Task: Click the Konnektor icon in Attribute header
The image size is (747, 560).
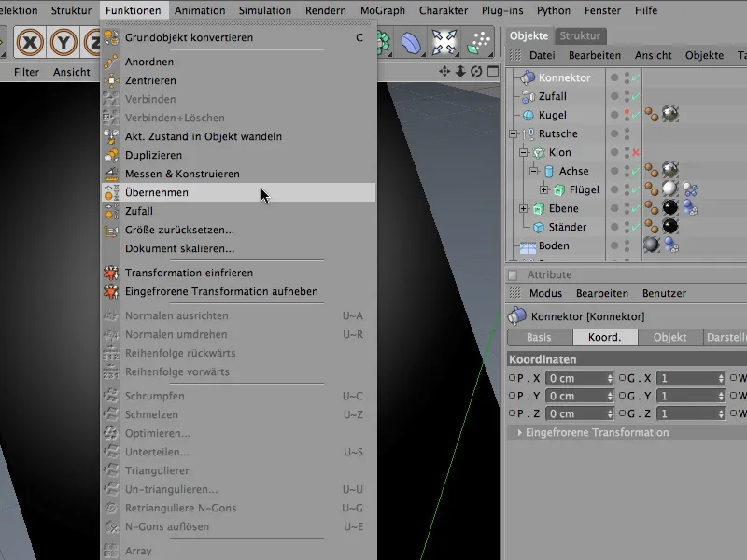Action: pyautogui.click(x=517, y=315)
